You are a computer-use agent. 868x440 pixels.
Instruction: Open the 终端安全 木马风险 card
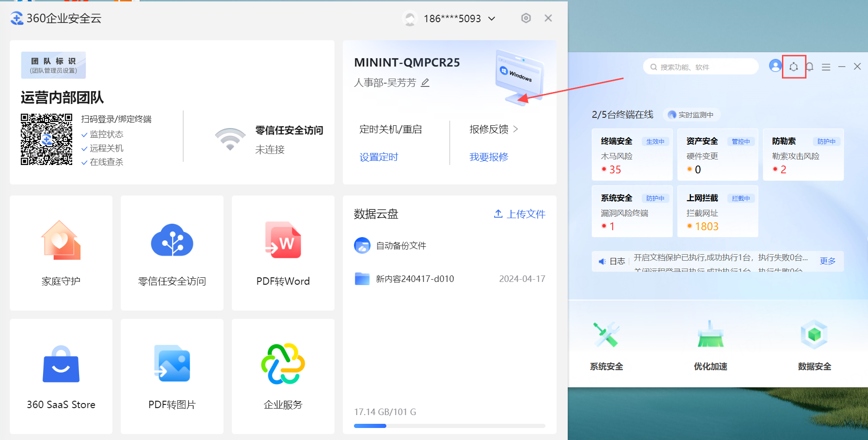632,155
